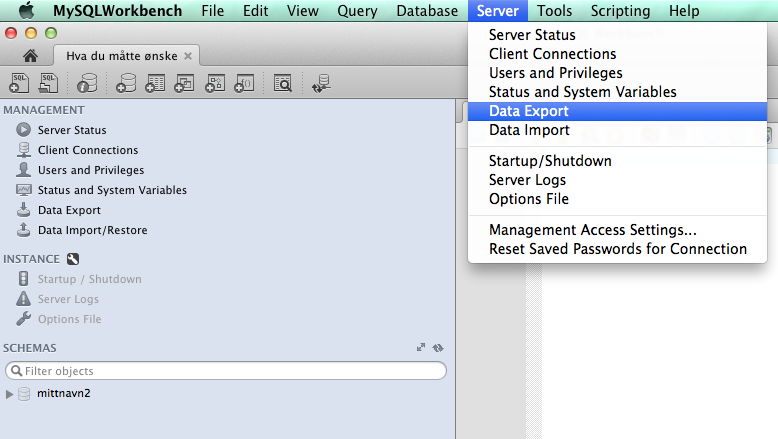Screen dimensions: 778x439
Task: Open Management Access Settings menu item
Action: pyautogui.click(x=617, y=230)
